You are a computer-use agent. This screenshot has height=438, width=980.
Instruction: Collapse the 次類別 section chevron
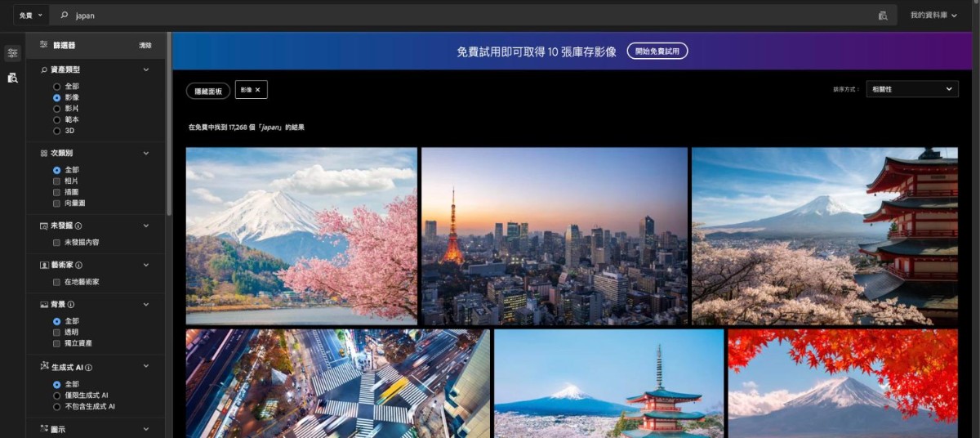[x=146, y=153]
